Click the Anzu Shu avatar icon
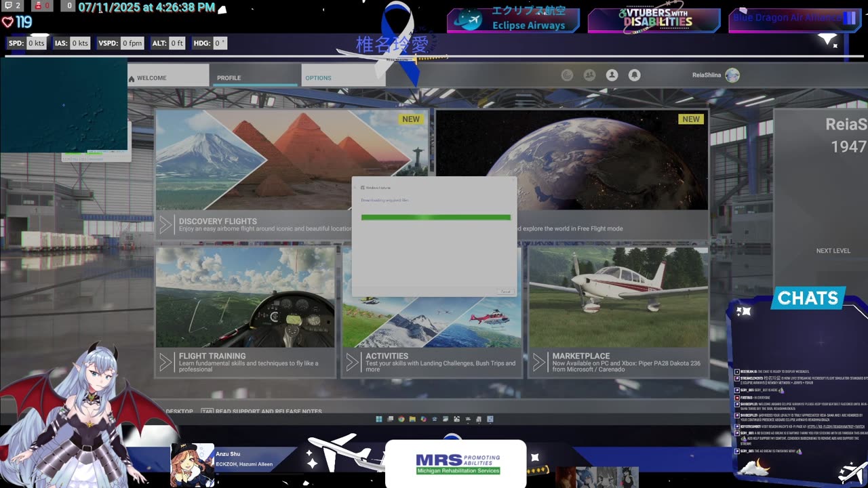The image size is (868, 488). coord(192,465)
